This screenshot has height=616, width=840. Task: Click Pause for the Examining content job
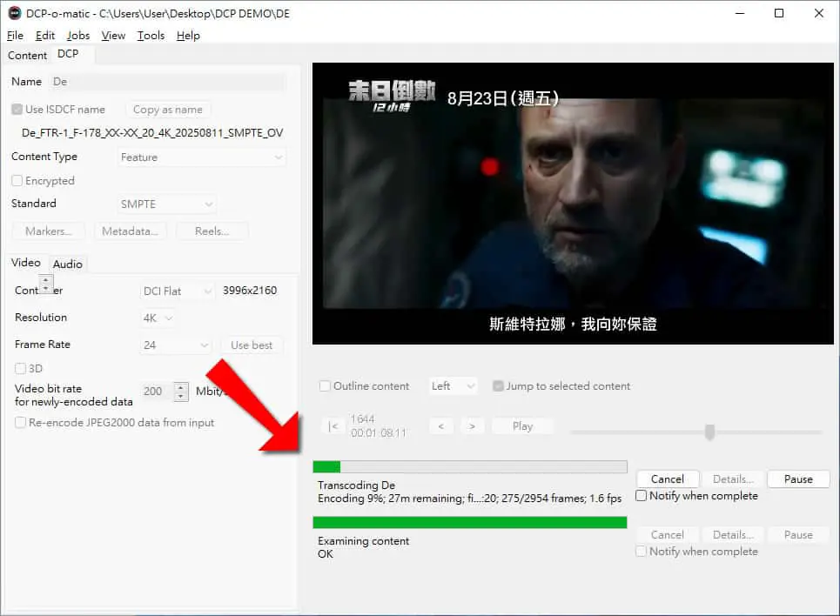(798, 535)
